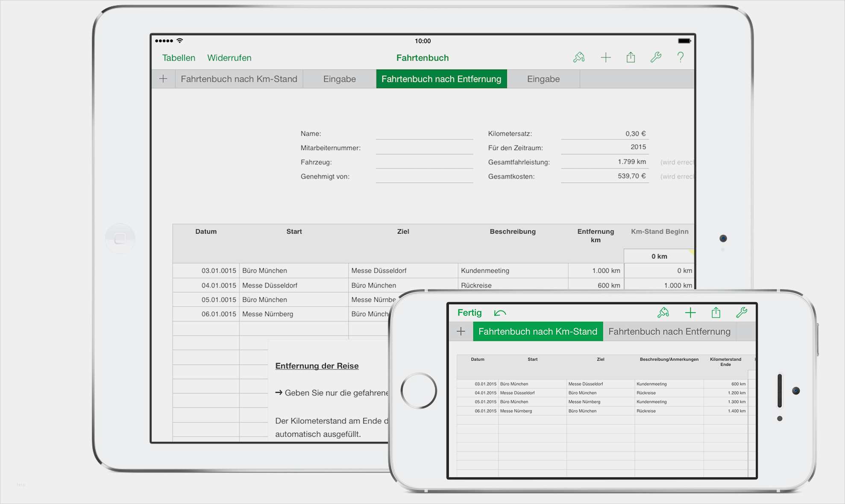
Task: Open the share icon on iPad
Action: coord(631,57)
